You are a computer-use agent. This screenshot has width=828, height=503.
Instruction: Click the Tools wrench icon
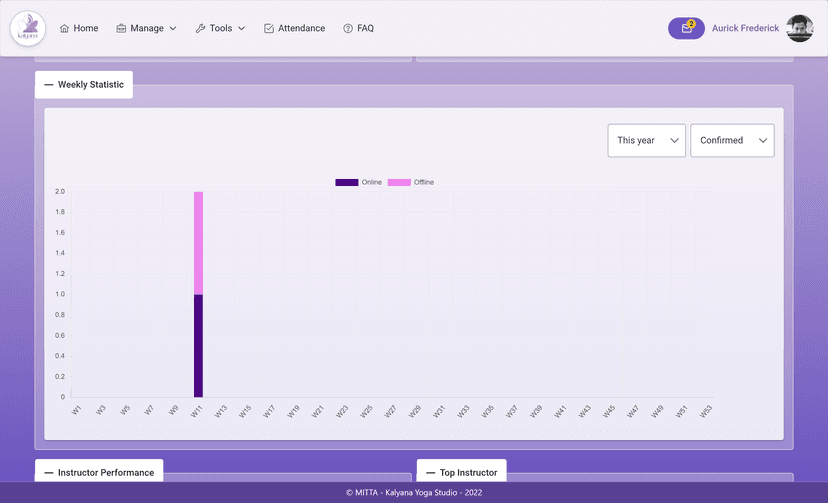pyautogui.click(x=200, y=28)
